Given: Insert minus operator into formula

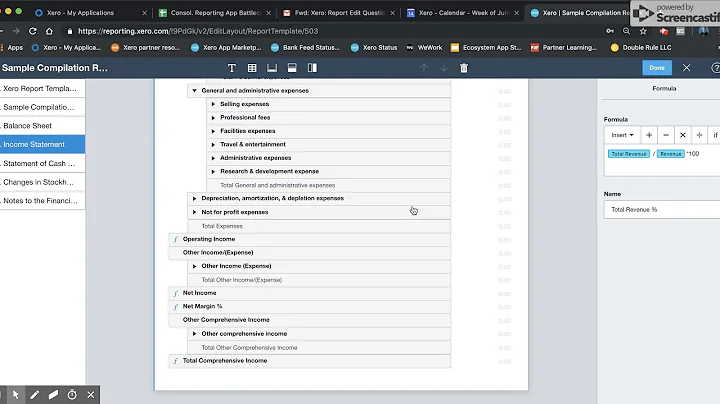Looking at the screenshot, I should (666, 135).
